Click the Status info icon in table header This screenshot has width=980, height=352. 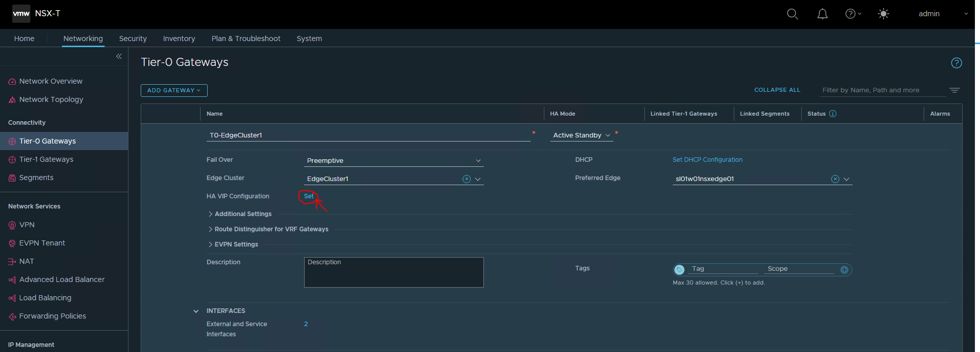click(x=833, y=114)
